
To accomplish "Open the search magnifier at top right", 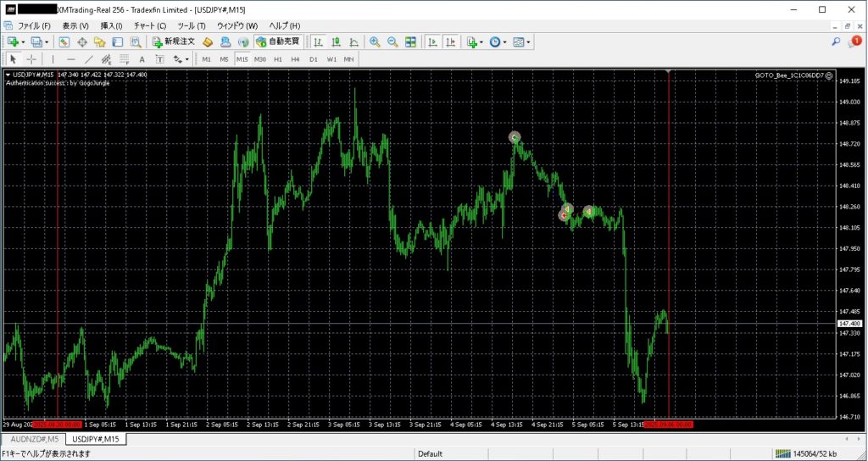I will pos(836,42).
